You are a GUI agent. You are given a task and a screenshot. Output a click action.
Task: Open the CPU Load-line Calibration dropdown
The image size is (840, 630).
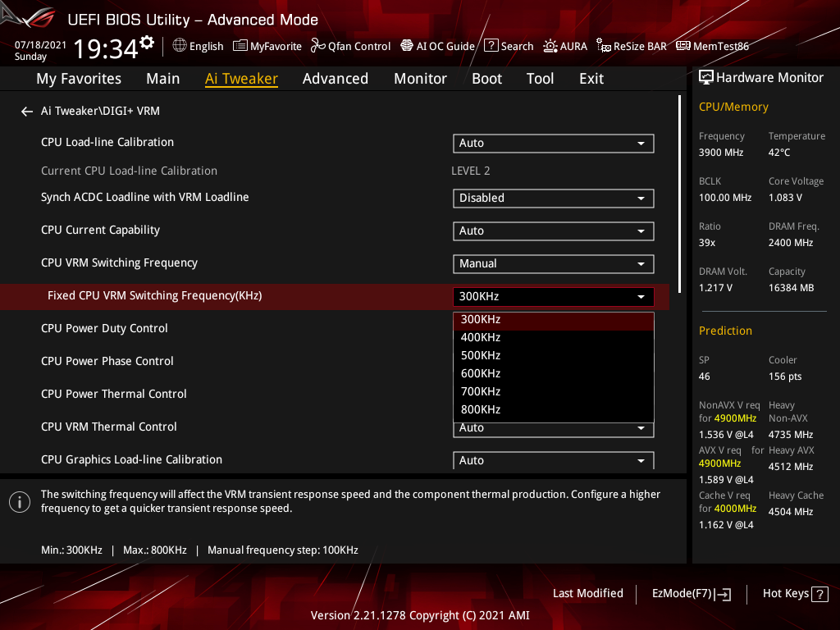coord(553,143)
